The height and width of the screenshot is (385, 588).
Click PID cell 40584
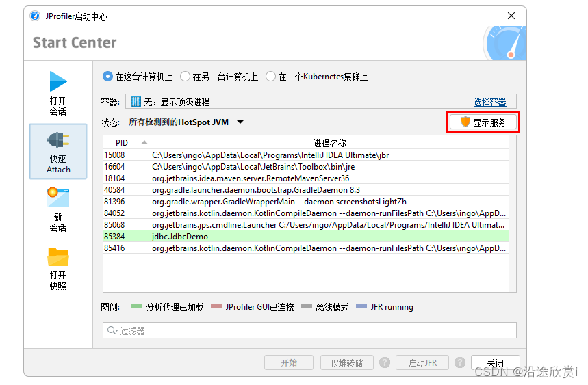(127, 190)
